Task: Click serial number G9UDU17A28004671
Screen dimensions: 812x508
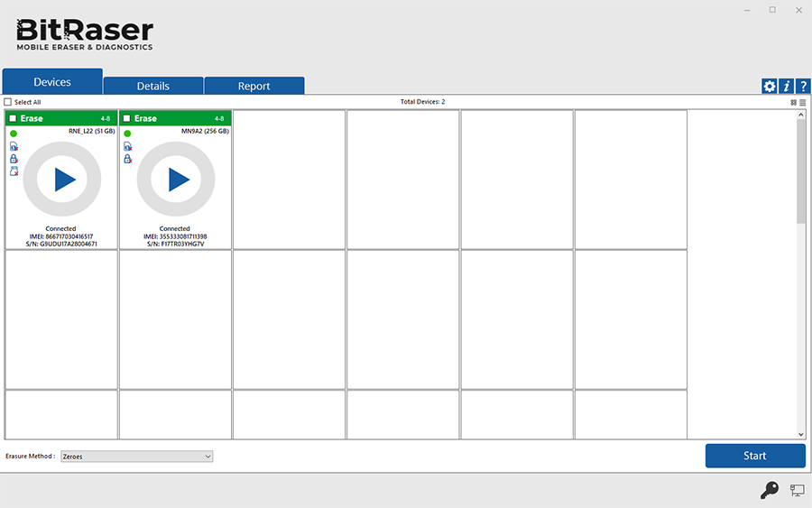Action: pos(61,244)
